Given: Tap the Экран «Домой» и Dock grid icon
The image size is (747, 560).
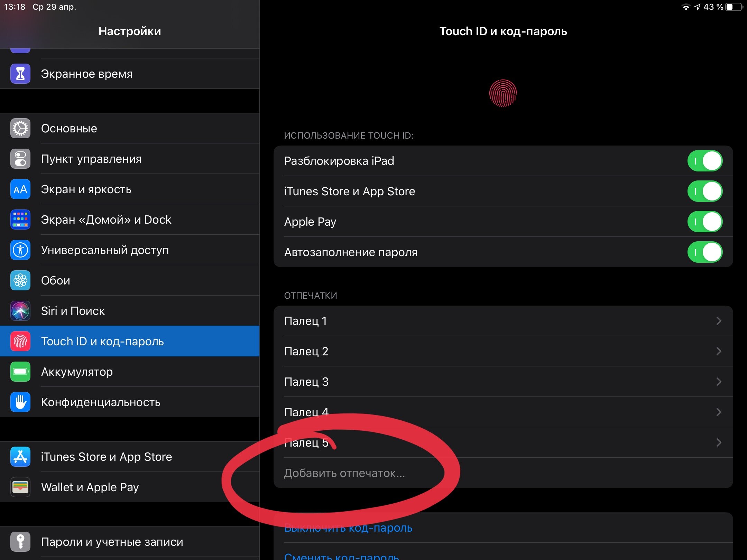Looking at the screenshot, I should [x=20, y=220].
